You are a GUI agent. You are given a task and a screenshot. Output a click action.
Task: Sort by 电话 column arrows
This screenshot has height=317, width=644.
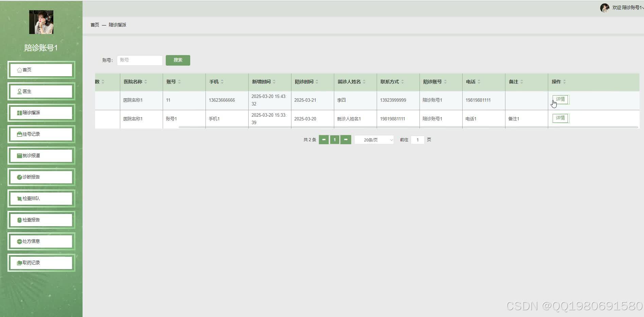[x=479, y=82]
